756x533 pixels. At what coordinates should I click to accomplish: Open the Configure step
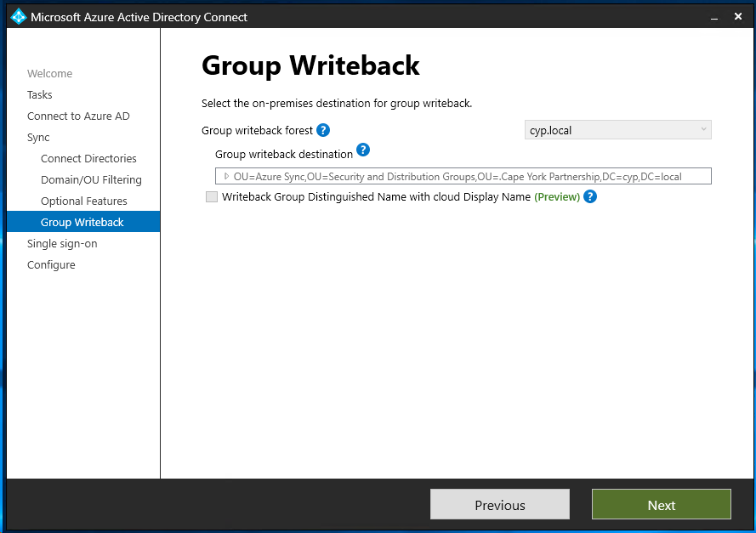tap(51, 264)
